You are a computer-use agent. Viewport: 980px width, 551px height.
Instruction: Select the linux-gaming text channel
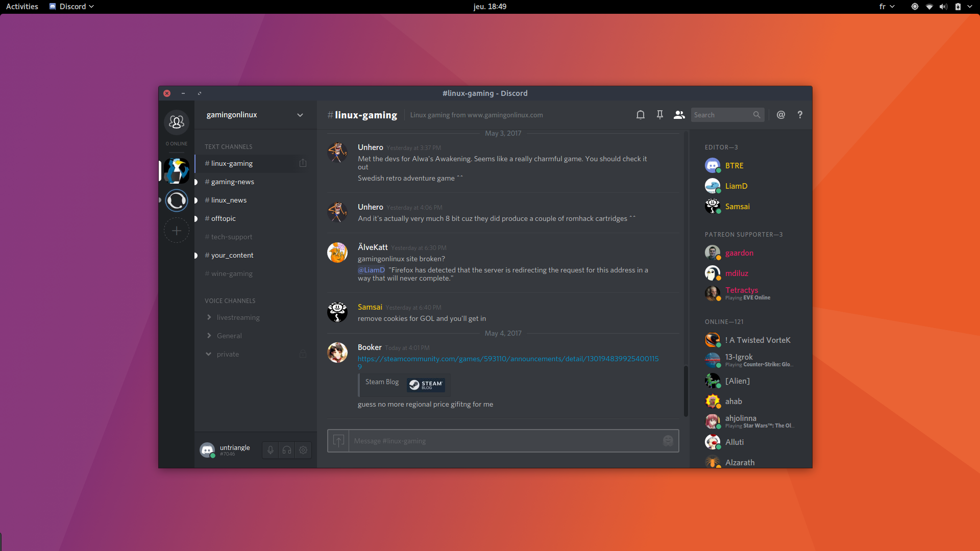coord(231,163)
